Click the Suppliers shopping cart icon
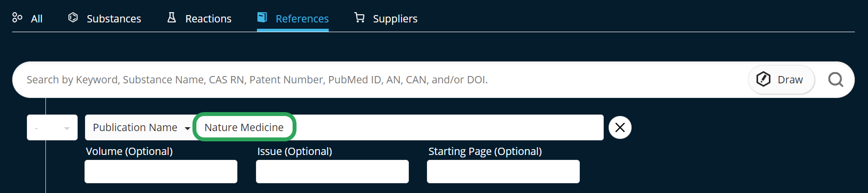Image resolution: width=868 pixels, height=193 pixels. (360, 18)
